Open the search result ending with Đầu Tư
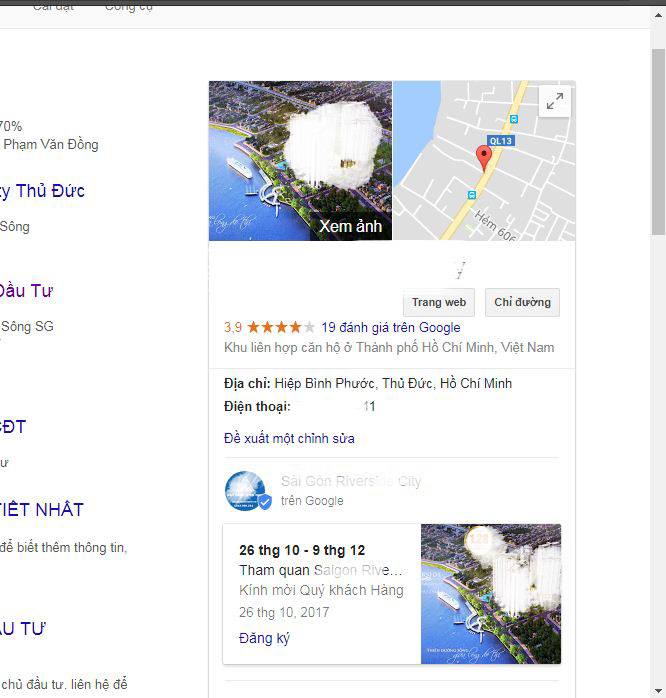Viewport: 666px width, 698px height. (x=26, y=291)
